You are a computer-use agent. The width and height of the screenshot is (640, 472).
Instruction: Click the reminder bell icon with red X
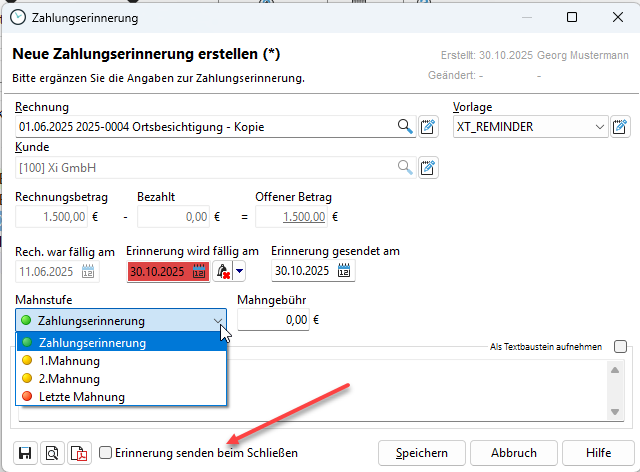(222, 271)
